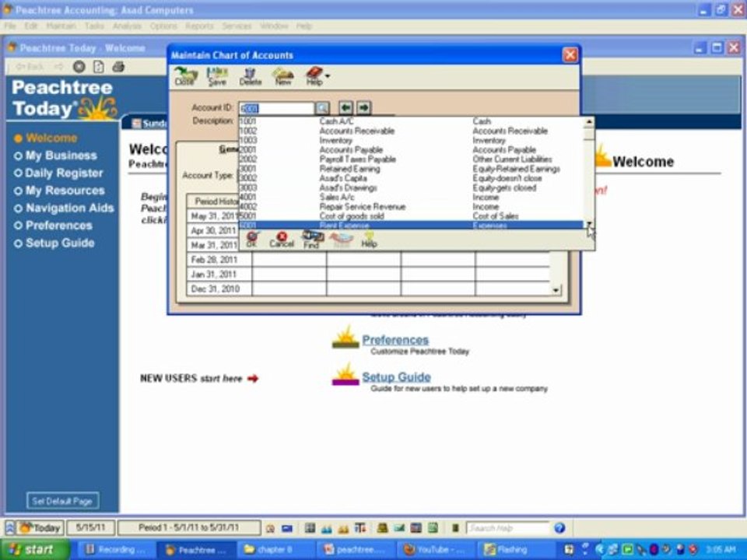Open Preferences in the sidebar
The width and height of the screenshot is (747, 560).
point(58,226)
